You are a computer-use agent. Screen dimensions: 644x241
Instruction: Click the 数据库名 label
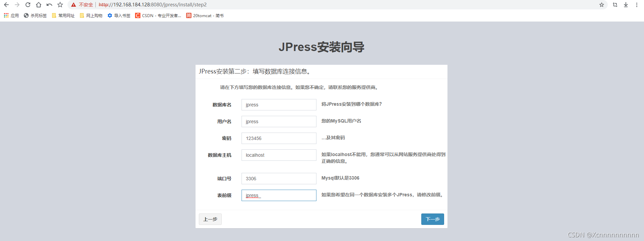[x=222, y=105]
